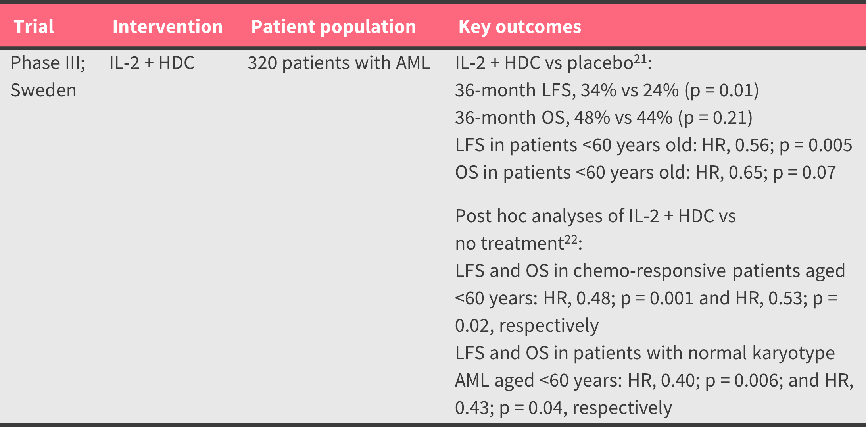Click the Patient population column header
The width and height of the screenshot is (868, 431).
(x=333, y=27)
